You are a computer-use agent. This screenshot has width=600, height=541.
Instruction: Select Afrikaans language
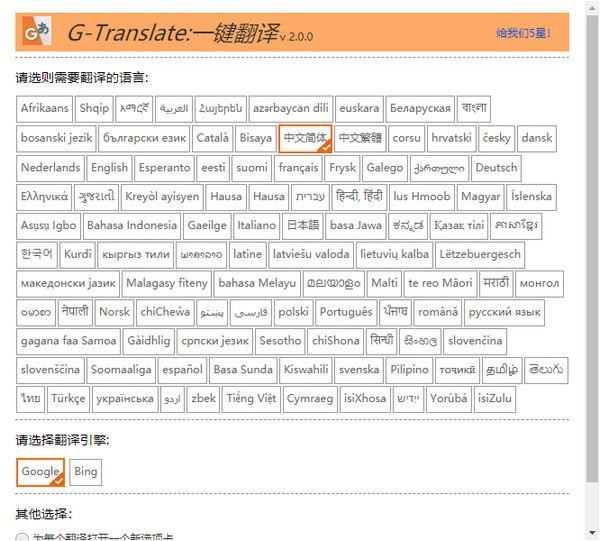point(44,109)
